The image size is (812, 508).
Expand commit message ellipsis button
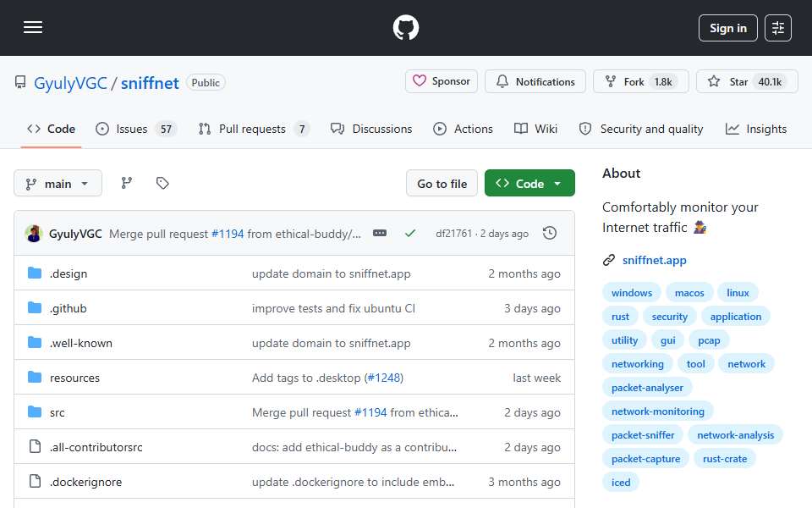click(x=380, y=234)
